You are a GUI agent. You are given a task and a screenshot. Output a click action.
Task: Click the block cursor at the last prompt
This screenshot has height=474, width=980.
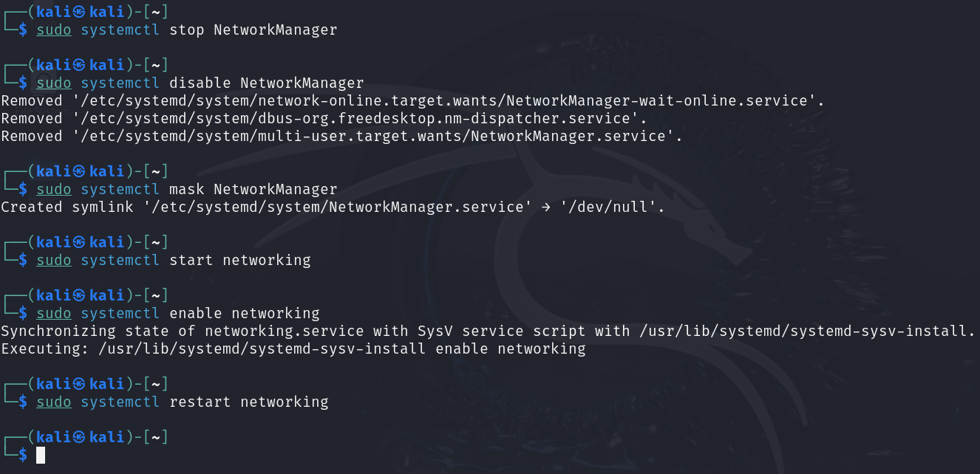point(41,456)
